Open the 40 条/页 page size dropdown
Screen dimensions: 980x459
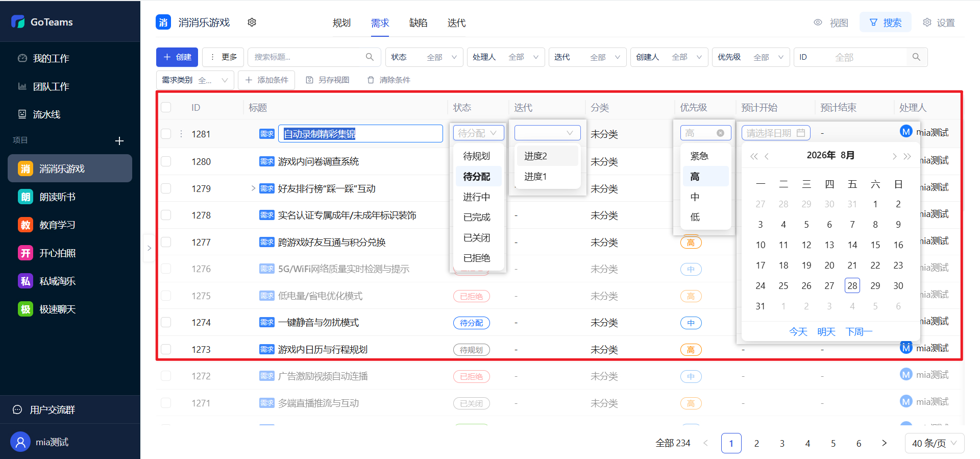click(935, 443)
